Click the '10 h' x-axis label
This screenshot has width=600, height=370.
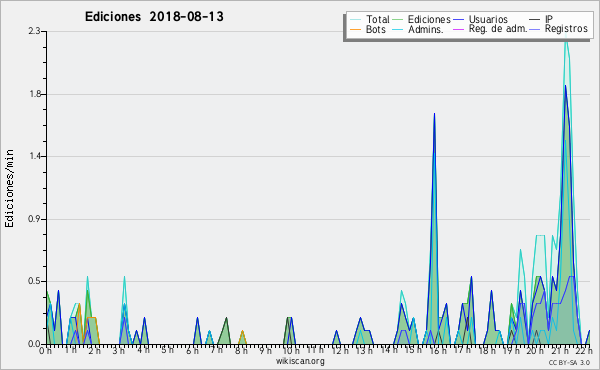(x=291, y=351)
